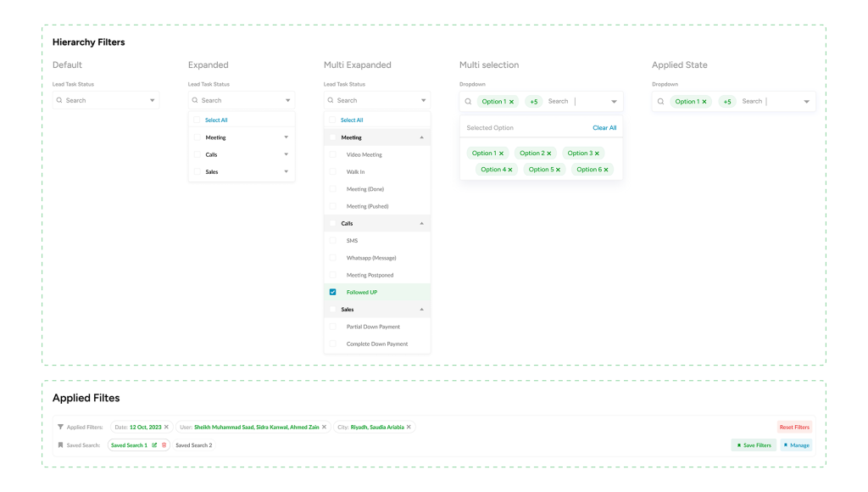Select the Whatsapp (Message) option
This screenshot has width=868, height=492.
pos(370,258)
